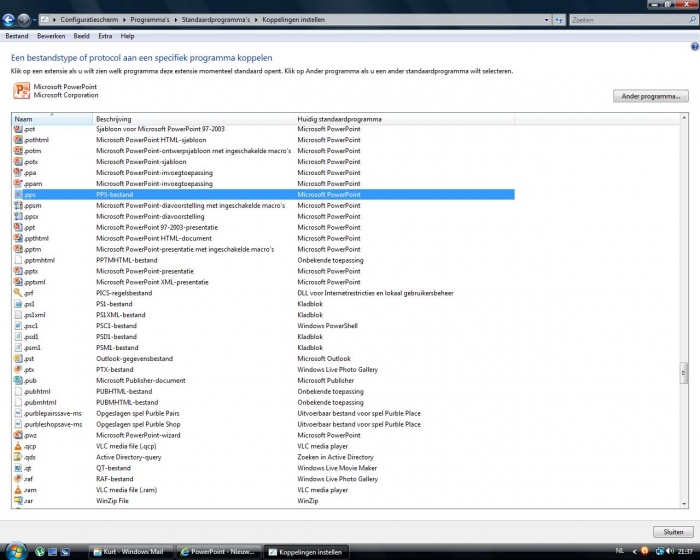Show hidden tray icons arrow
The width and height of the screenshot is (700, 560).
pos(634,552)
